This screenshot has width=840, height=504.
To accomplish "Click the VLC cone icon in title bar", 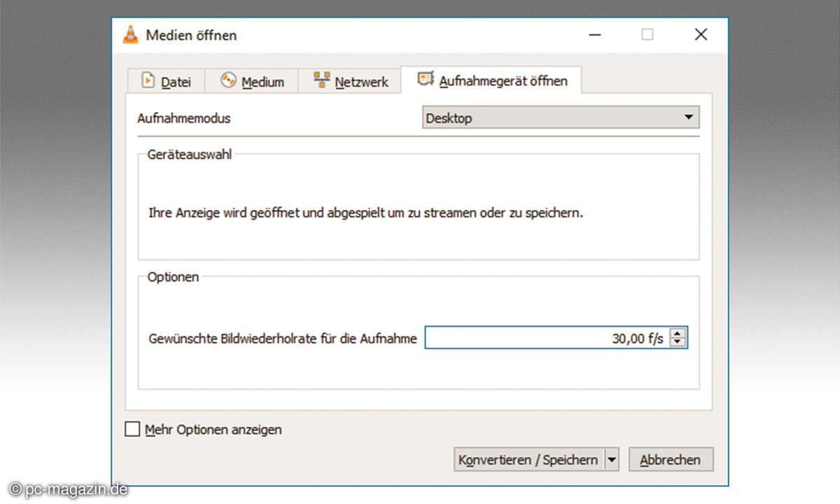I will click(x=131, y=34).
